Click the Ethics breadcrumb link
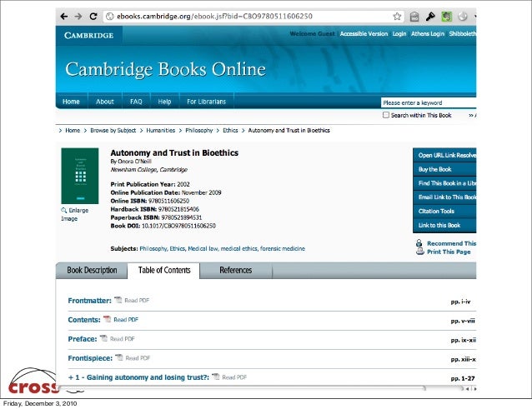Screen dimensions: 532x409 pos(230,131)
